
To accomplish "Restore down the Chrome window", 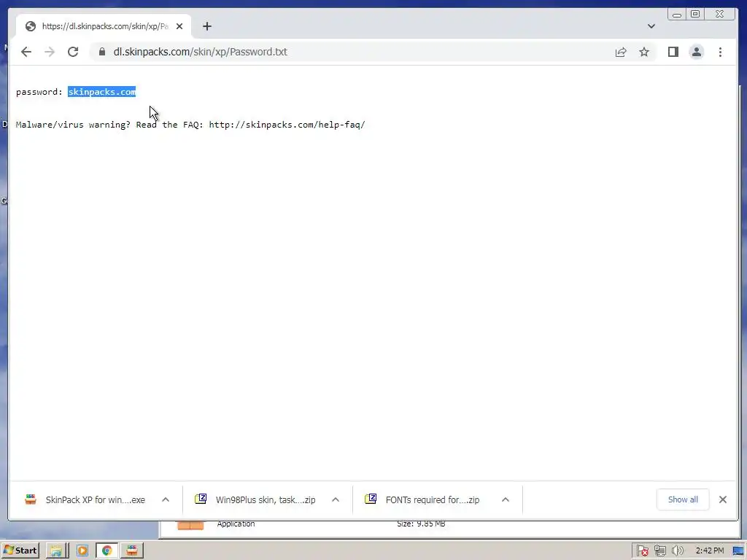I will [695, 15].
